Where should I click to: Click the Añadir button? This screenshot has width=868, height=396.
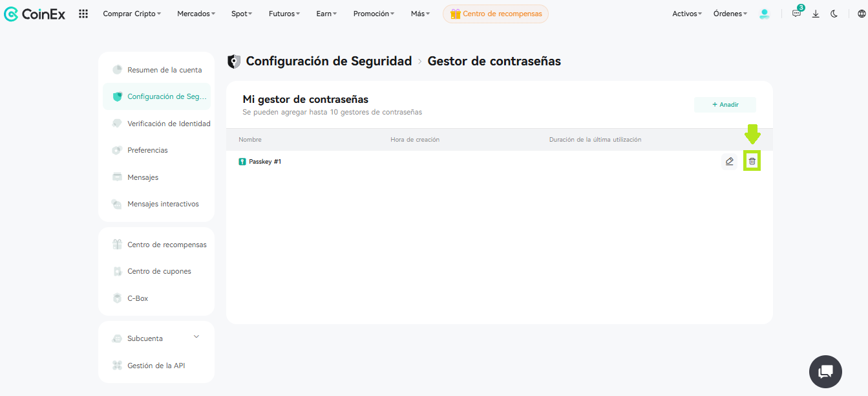[725, 105]
